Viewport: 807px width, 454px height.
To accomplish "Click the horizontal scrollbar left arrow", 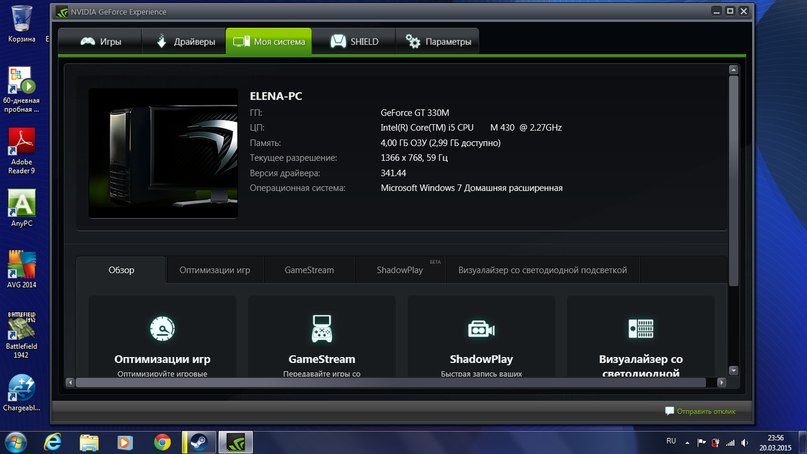I will (70, 382).
